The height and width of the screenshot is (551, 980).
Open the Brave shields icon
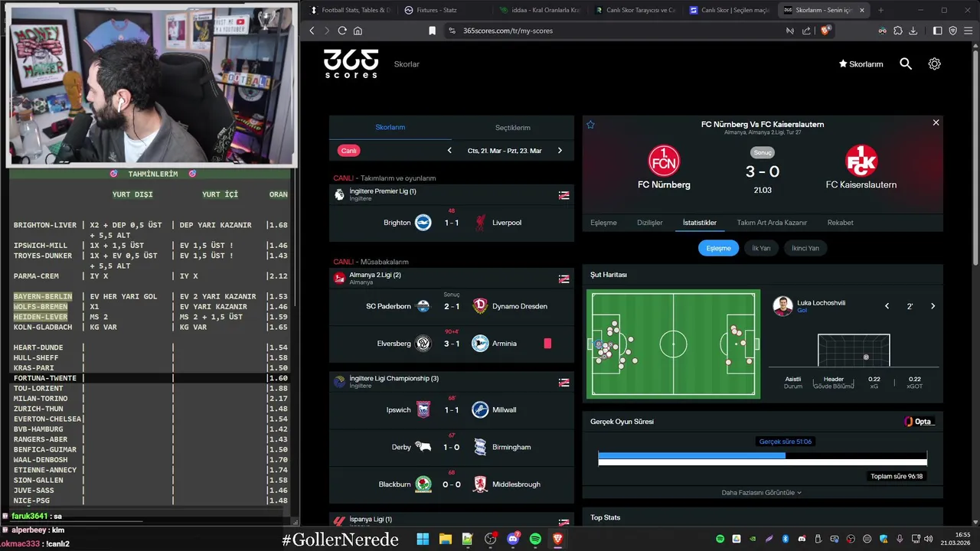pyautogui.click(x=825, y=31)
